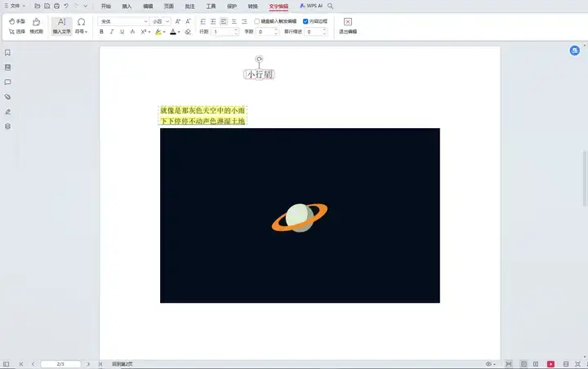
Task: Apply italic formatting
Action: [111, 32]
